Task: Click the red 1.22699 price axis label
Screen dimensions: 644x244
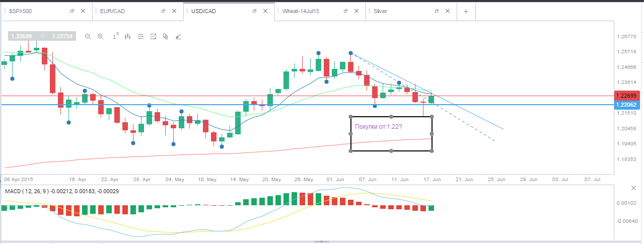Action: (x=626, y=96)
